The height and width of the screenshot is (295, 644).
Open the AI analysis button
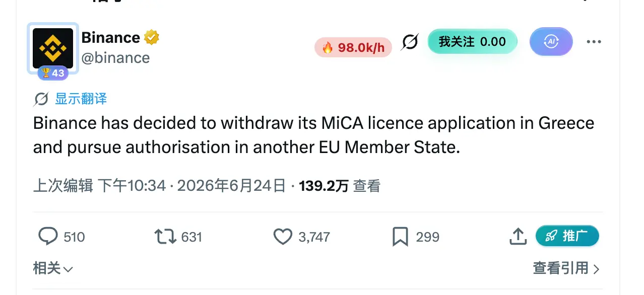click(551, 42)
